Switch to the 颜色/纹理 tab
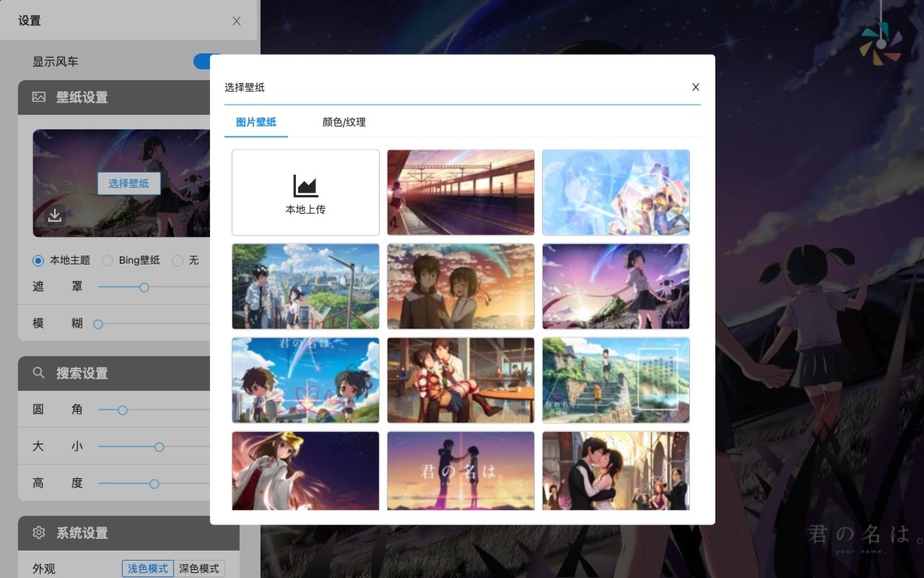Screen dimensions: 924x578 [x=344, y=122]
